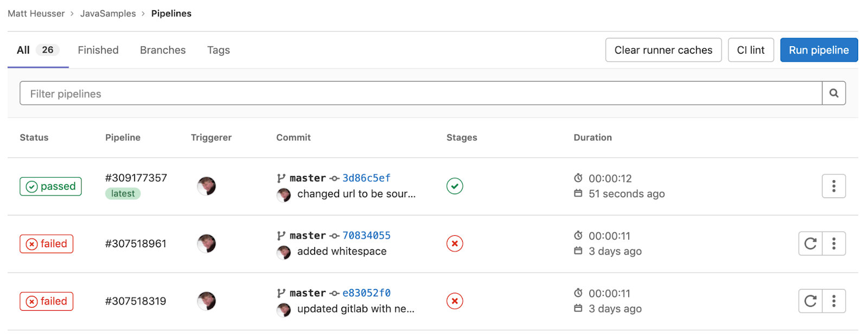Open pipeline #307518319 link
Screen dimensions: 868x335
click(x=136, y=301)
